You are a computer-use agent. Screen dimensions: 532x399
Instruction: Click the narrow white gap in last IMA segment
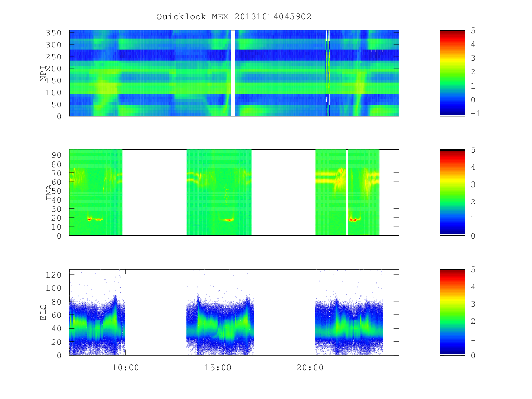click(x=347, y=192)
